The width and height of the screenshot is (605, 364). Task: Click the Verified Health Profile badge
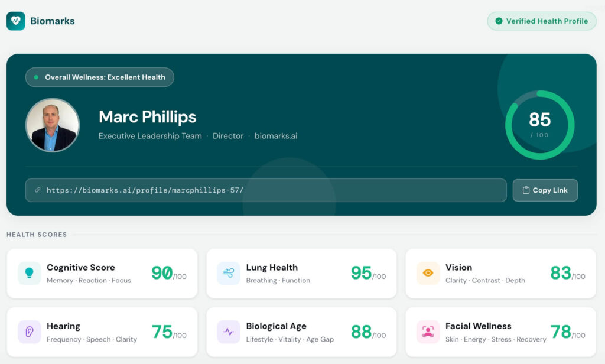tap(542, 21)
